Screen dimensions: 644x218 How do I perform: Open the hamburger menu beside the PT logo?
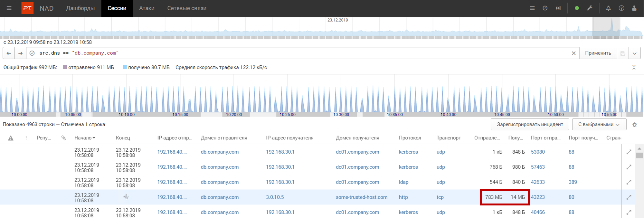tap(9, 8)
